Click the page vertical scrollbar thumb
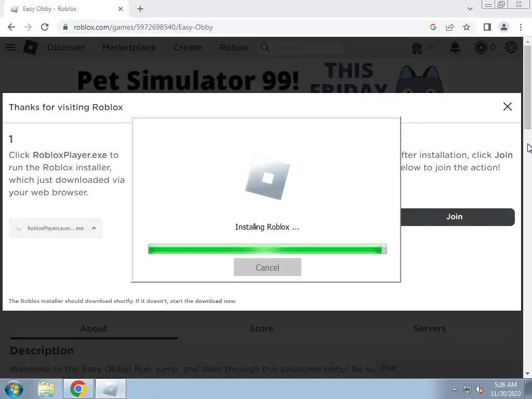Viewport: 532px width, 399px height. point(527,87)
